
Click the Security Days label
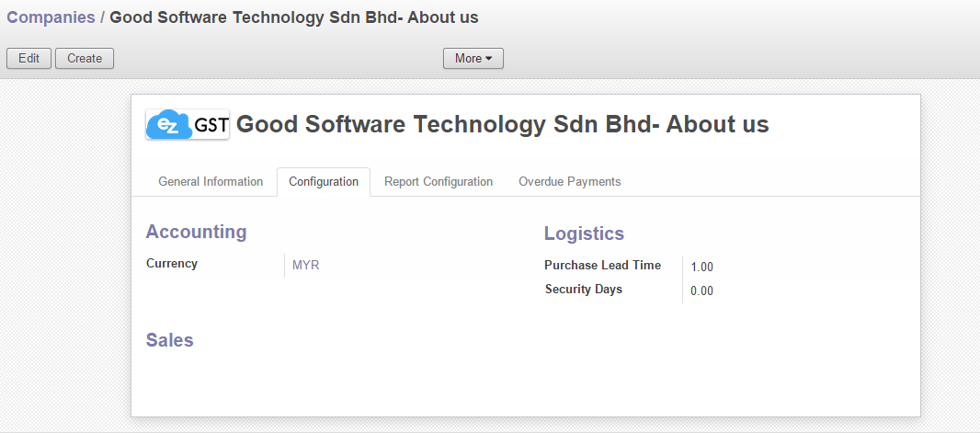tap(584, 290)
